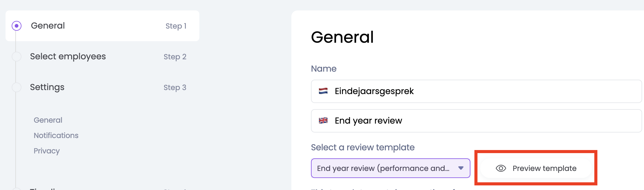Viewport: 644px width, 190px height.
Task: Go to the Select employees step
Action: pyautogui.click(x=68, y=57)
